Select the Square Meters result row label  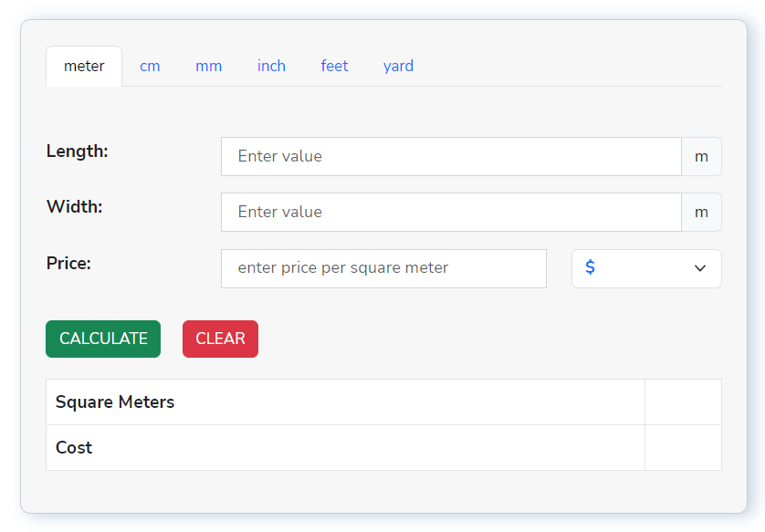point(115,402)
